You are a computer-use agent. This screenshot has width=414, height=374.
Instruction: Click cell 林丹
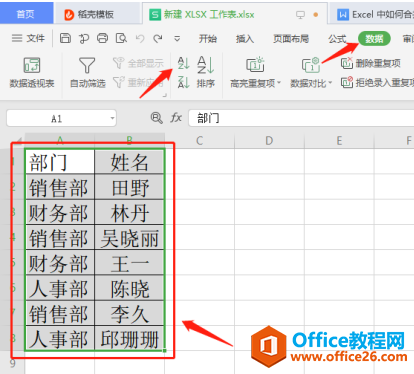click(129, 212)
